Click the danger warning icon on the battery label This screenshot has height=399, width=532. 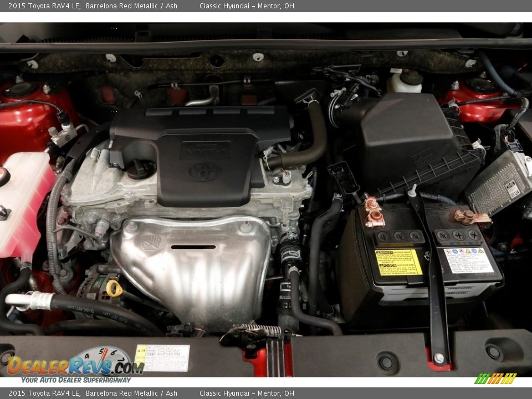[x=379, y=252]
